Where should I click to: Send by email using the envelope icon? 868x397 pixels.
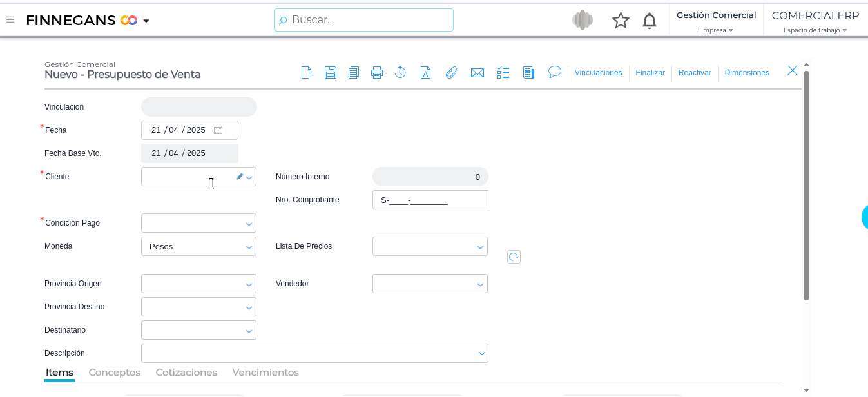tap(477, 73)
